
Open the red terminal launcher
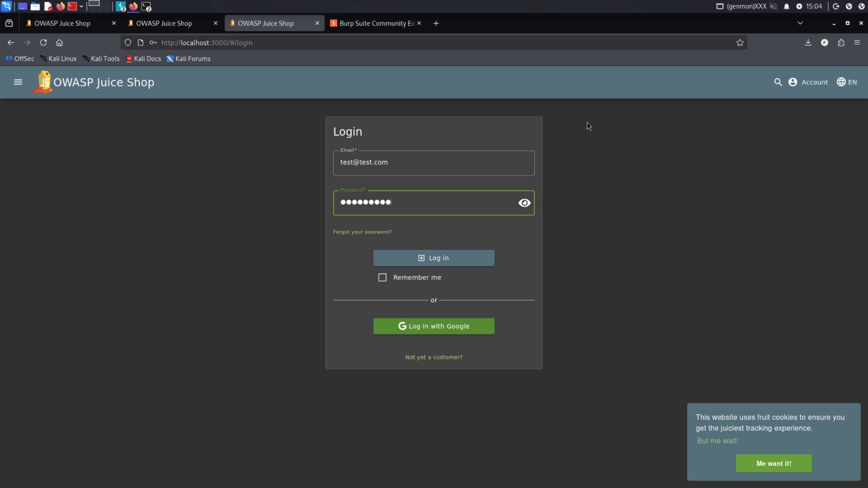(x=72, y=6)
